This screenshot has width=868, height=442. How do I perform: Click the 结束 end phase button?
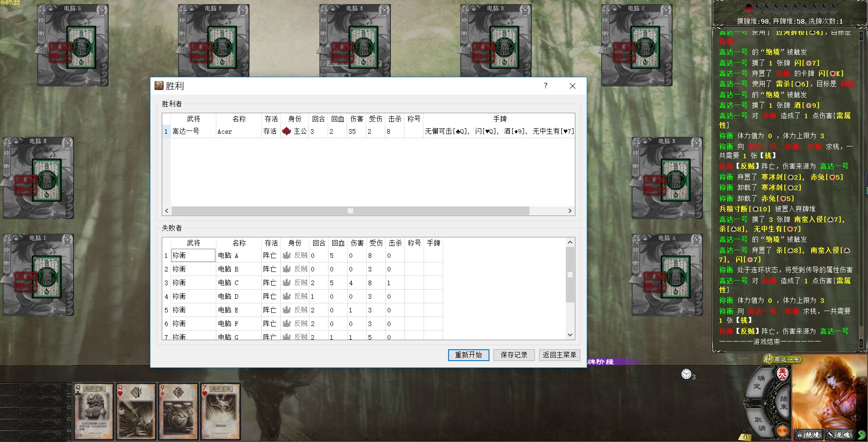tap(783, 402)
